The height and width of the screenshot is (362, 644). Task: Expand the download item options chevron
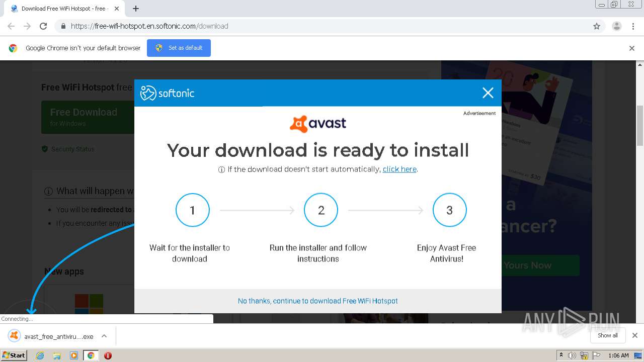[x=104, y=336]
